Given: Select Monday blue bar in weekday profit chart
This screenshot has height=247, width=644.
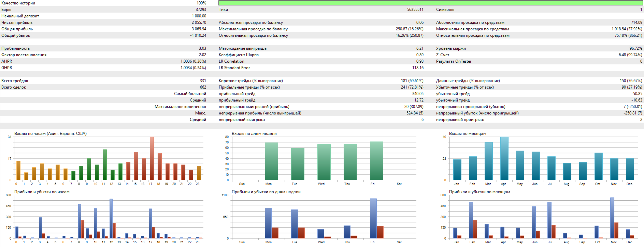Looking at the screenshot, I should tap(268, 223).
